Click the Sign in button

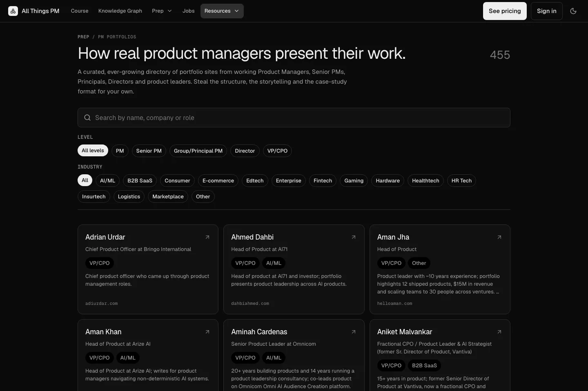pyautogui.click(x=547, y=11)
